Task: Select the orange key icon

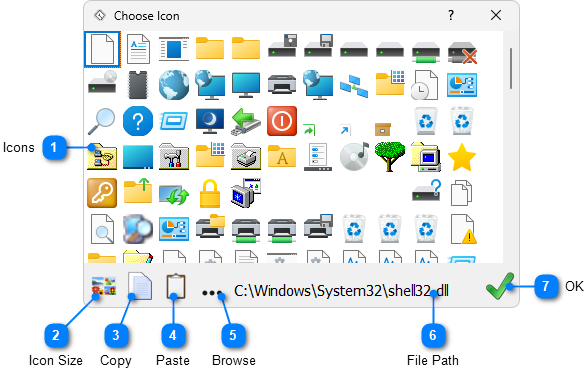Action: (102, 193)
